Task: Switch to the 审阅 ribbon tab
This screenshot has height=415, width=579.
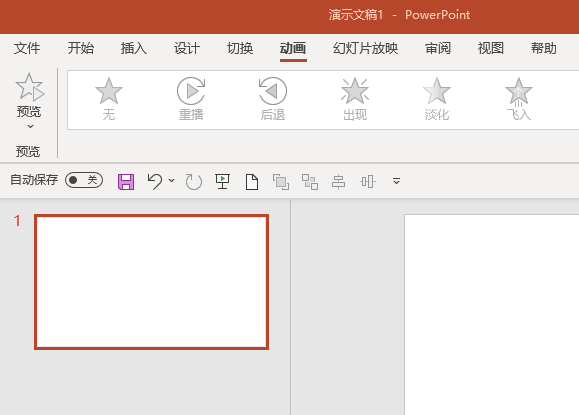Action: click(438, 48)
